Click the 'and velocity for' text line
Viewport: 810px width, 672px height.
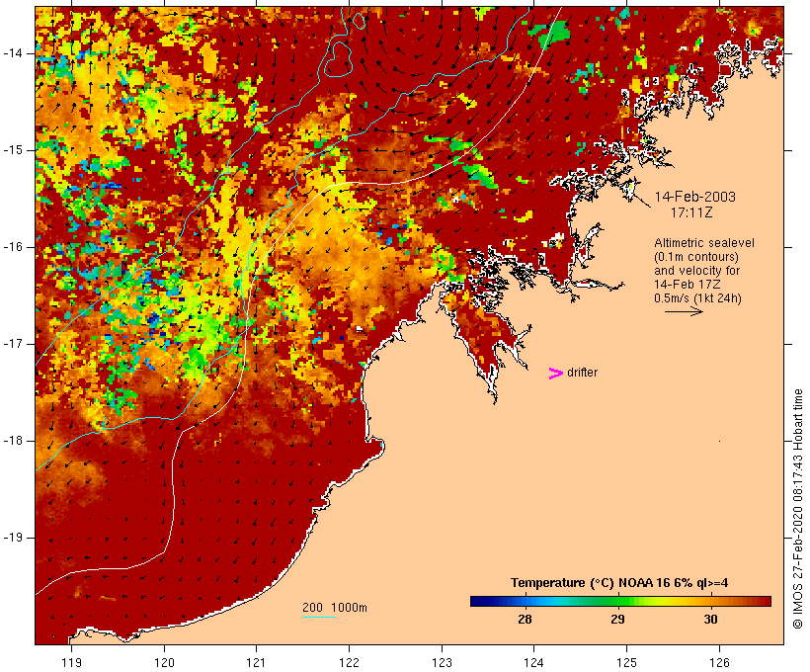tap(696, 271)
